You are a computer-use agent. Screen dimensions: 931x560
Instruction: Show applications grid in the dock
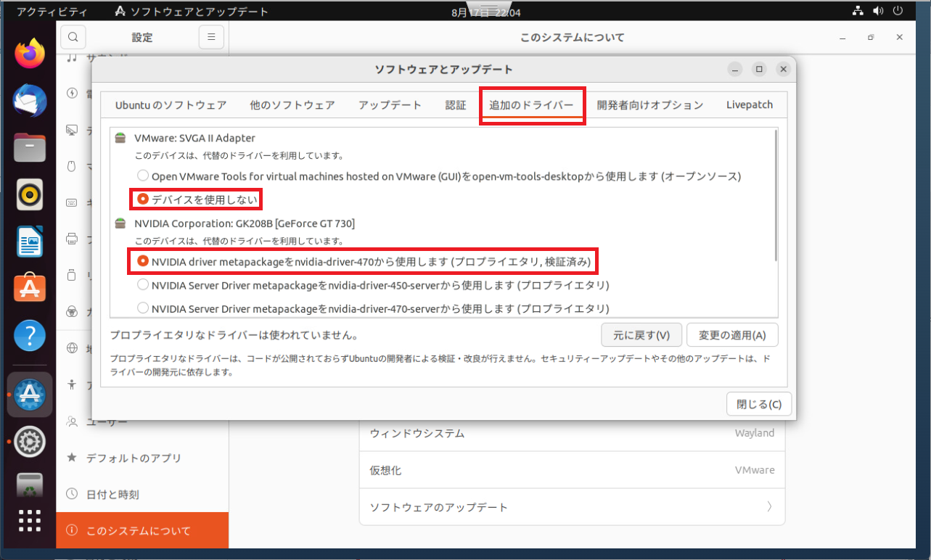click(x=30, y=521)
